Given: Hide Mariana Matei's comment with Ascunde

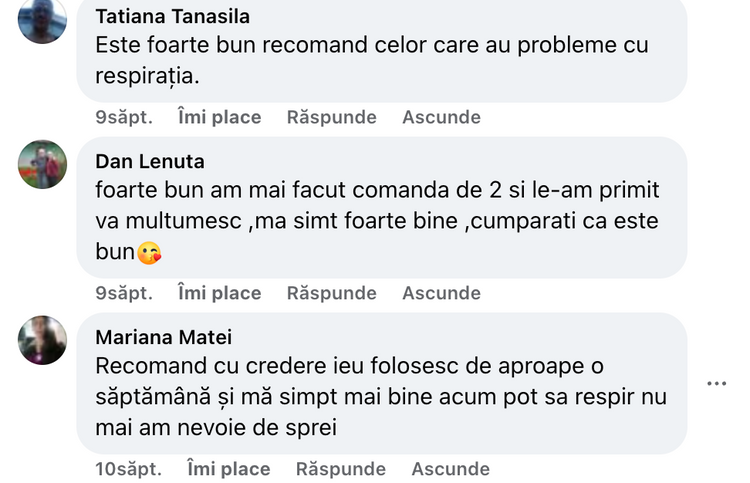Looking at the screenshot, I should pyautogui.click(x=450, y=469).
